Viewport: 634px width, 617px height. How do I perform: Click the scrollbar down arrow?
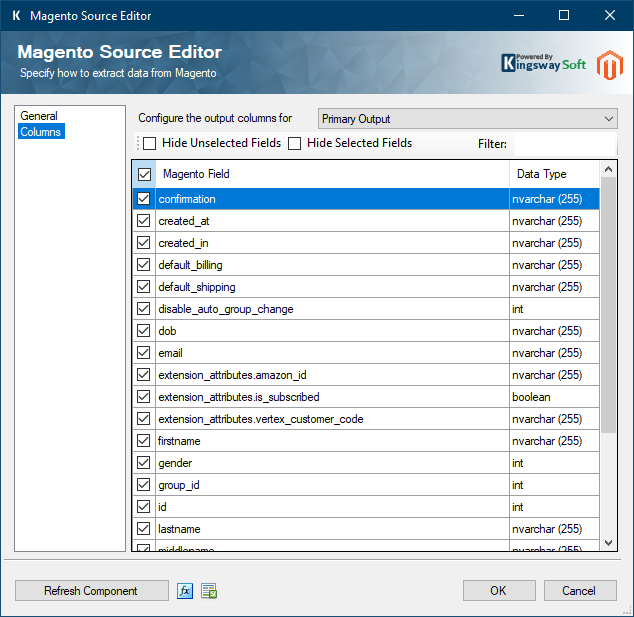coord(609,543)
